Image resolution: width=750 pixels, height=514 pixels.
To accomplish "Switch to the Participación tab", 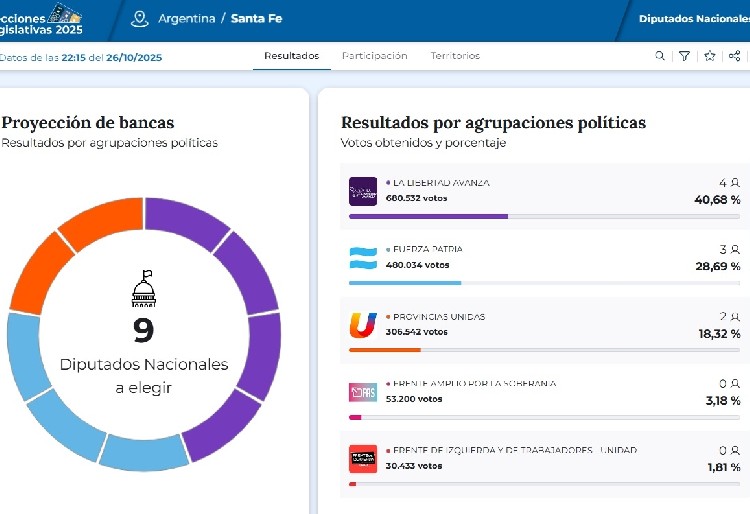I will 374,56.
